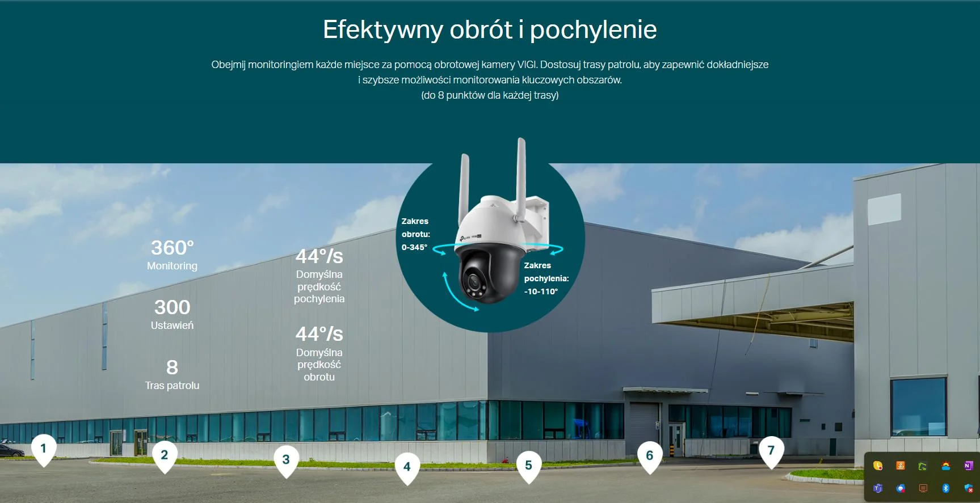Screen dimensions: 980x503
Task: Open the OneNote tray icon
Action: [x=968, y=466]
